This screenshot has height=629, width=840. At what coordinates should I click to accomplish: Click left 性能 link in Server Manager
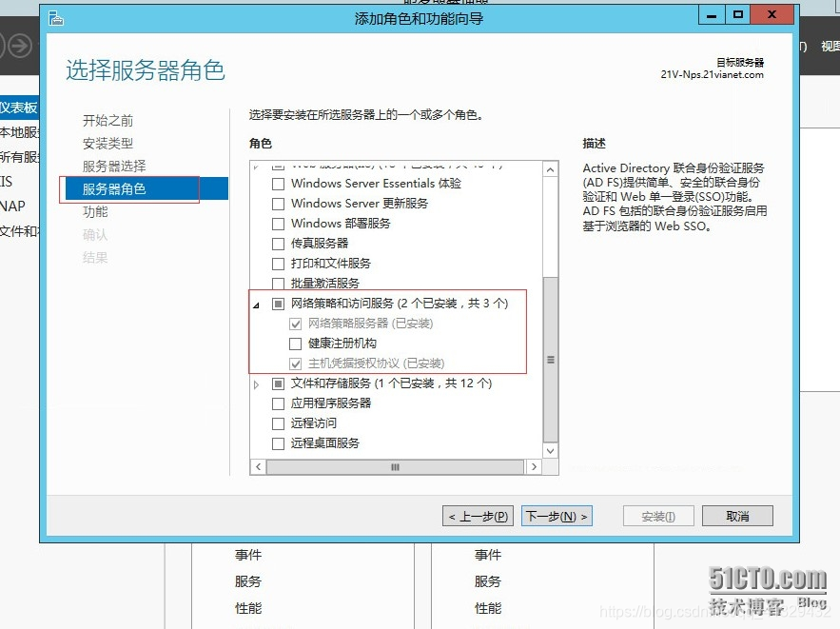click(x=248, y=609)
